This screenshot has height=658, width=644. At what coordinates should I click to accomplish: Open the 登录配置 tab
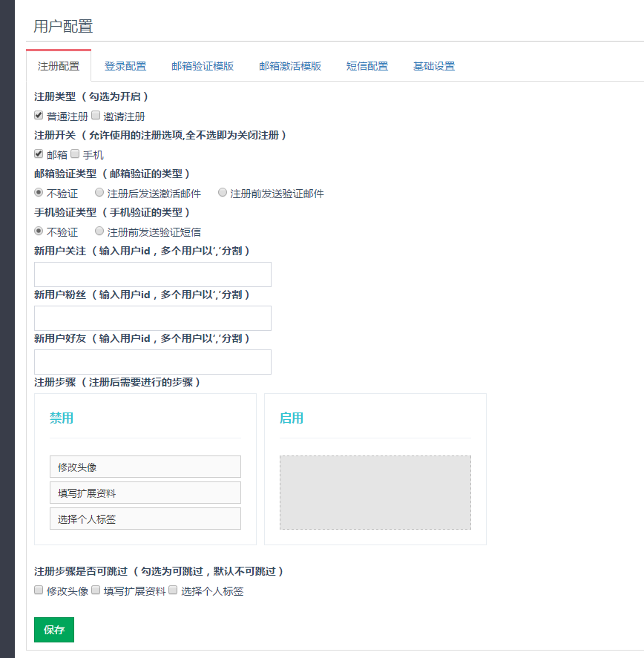coord(125,66)
